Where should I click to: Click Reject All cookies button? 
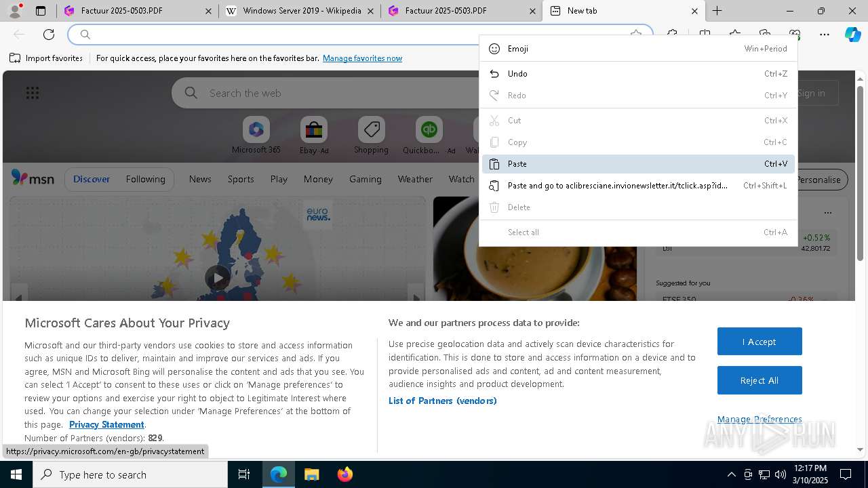(x=759, y=380)
